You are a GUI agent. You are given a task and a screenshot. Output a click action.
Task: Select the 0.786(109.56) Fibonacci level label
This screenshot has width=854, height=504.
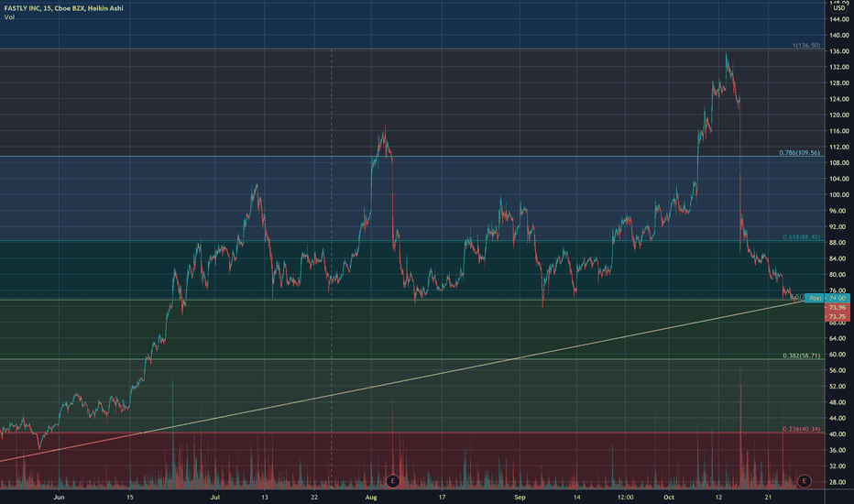[799, 152]
